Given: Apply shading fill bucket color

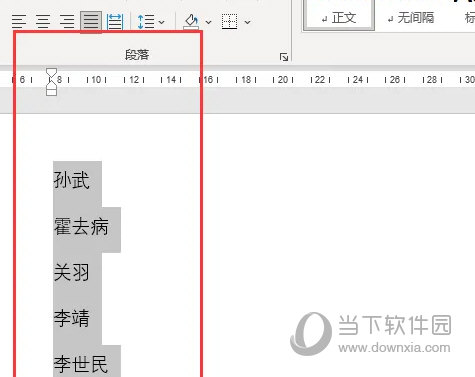Looking at the screenshot, I should point(191,21).
